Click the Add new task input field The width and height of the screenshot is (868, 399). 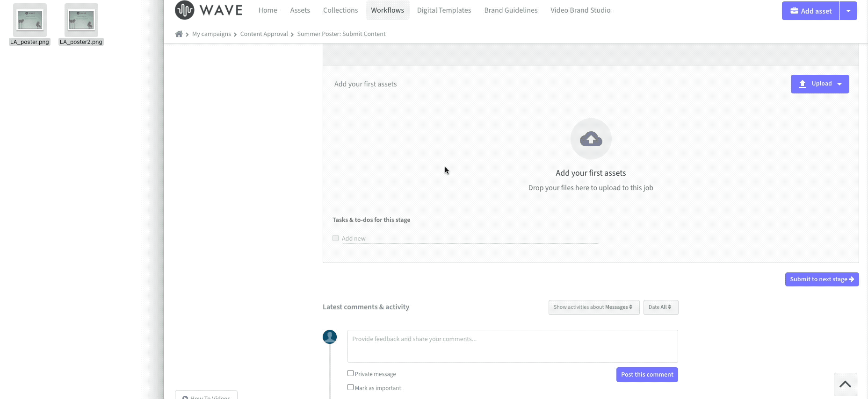pyautogui.click(x=470, y=239)
